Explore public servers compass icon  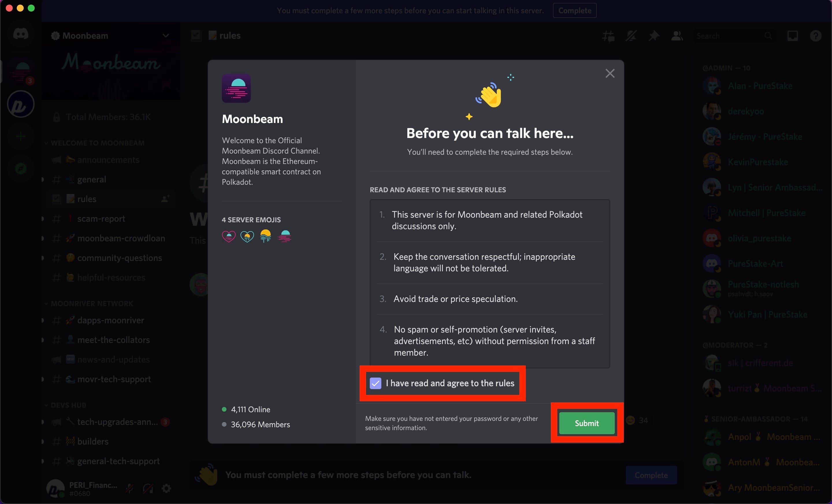coord(21,168)
